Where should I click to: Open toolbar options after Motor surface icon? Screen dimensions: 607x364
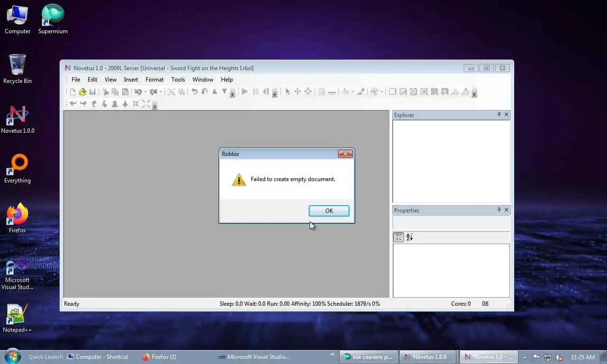click(474, 92)
